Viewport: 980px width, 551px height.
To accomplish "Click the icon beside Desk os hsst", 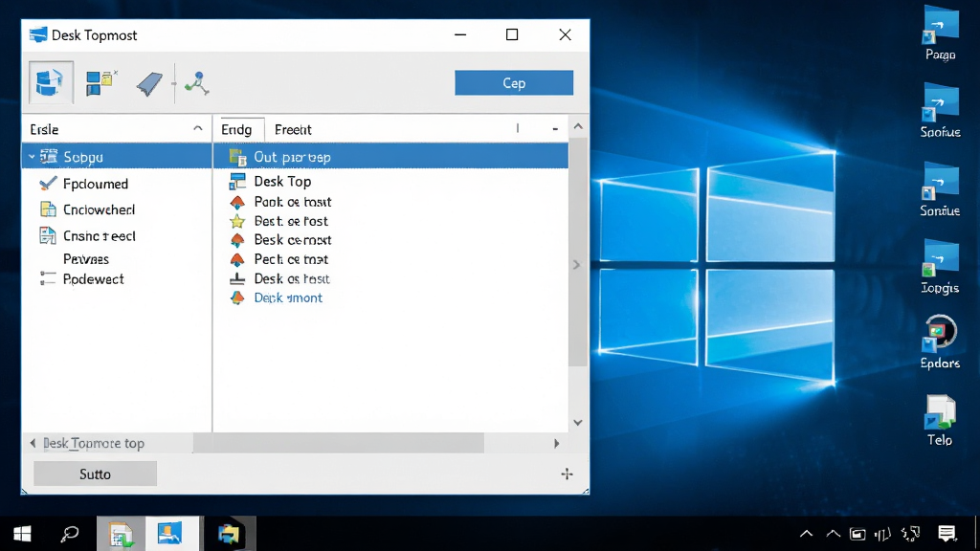I will (237, 278).
